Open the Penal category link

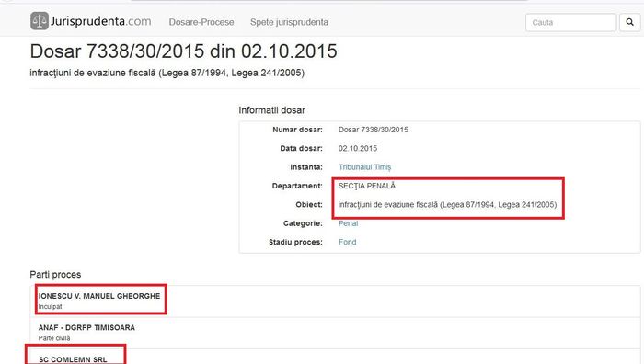tap(348, 223)
